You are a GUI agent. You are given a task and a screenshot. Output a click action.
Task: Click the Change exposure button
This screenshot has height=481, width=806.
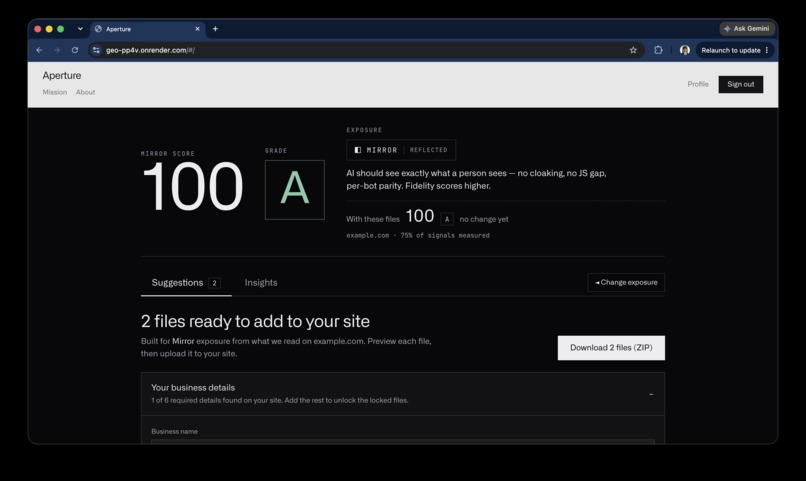[x=626, y=283]
